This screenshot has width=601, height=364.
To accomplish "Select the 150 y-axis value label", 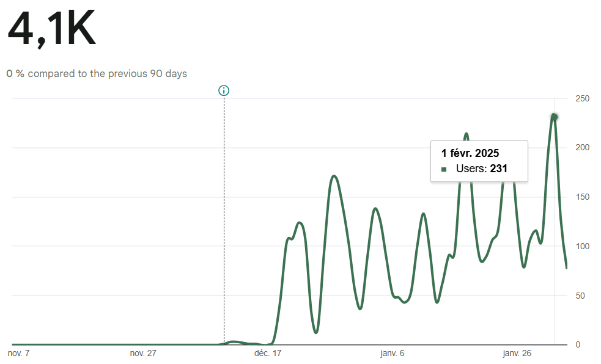I will [581, 197].
